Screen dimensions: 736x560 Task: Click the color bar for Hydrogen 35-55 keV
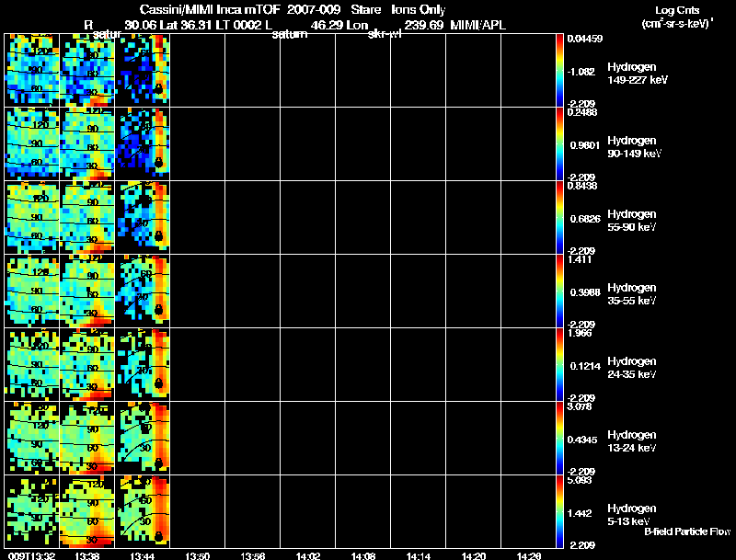coord(559,291)
